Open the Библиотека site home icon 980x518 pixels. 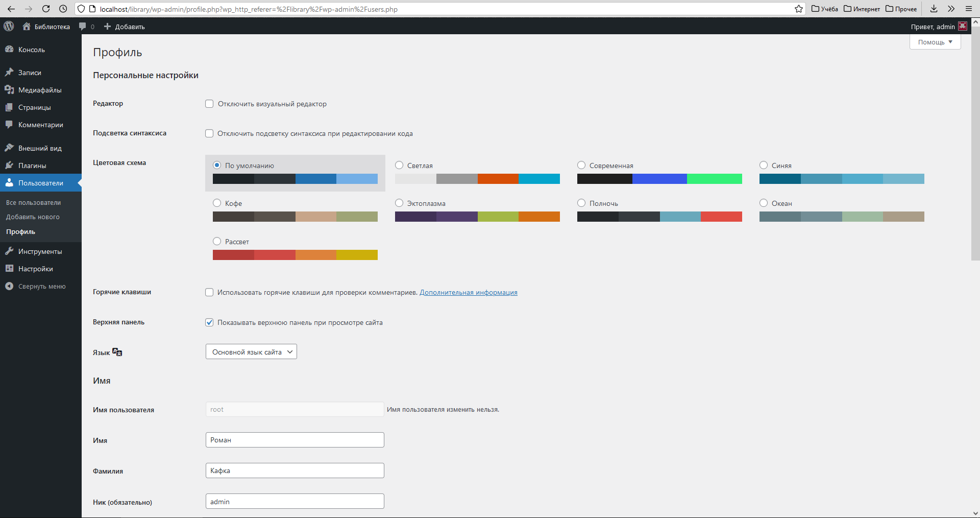click(27, 27)
